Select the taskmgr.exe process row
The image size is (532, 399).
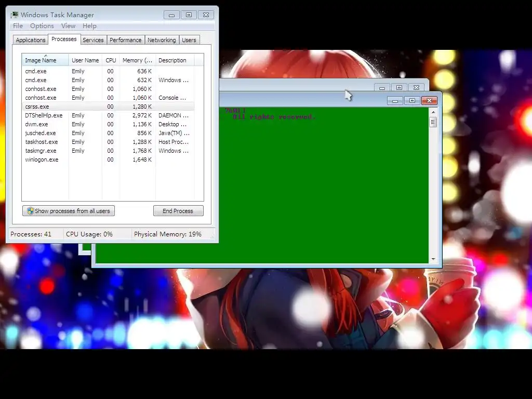coord(108,151)
